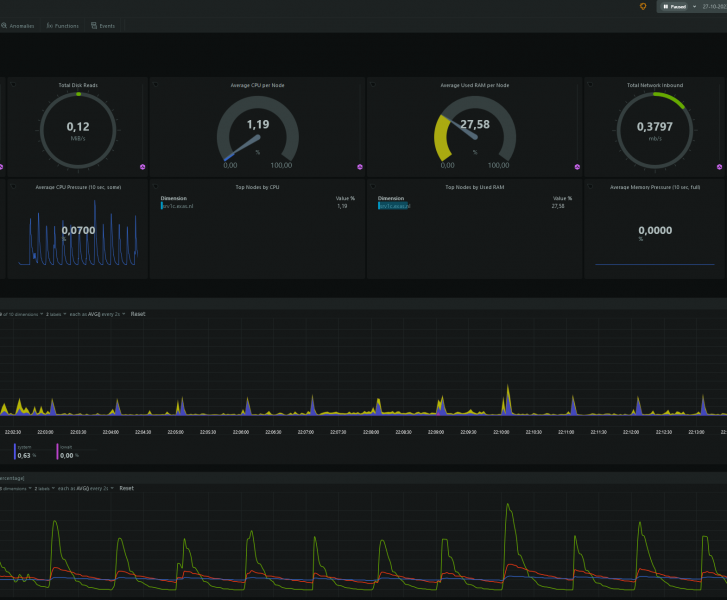Screen dimensions: 727x600
Task: Open 'each as AVG() every 2s' dropdown under percentage header
Action: (86, 488)
